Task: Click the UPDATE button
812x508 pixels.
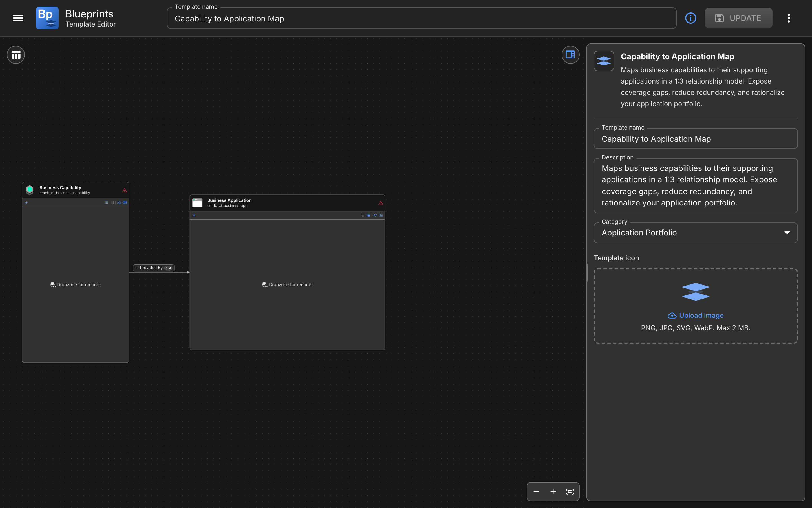Action: tap(738, 18)
